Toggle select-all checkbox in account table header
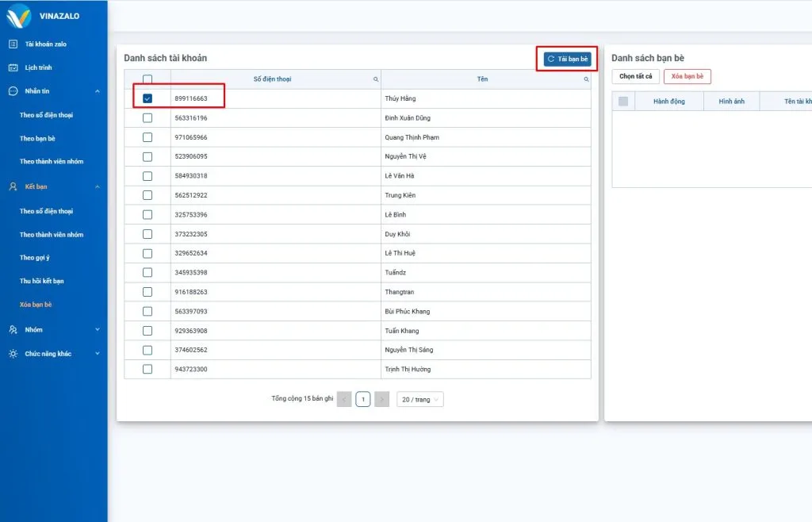Viewport: 812px width, 522px height. [147, 79]
